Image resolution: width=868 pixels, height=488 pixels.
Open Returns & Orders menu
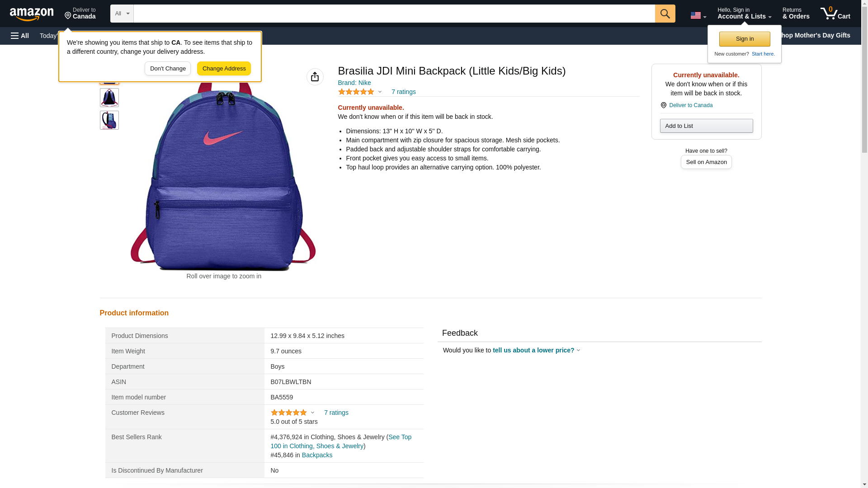pyautogui.click(x=795, y=14)
